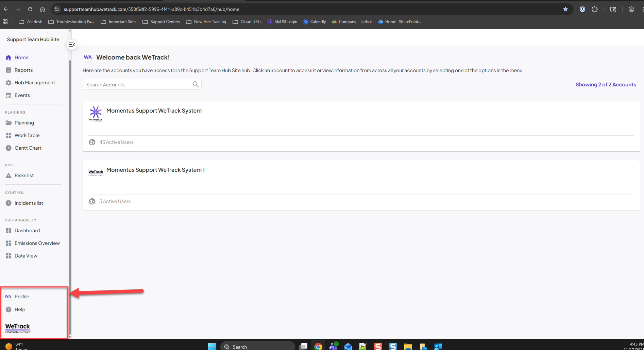Click the Incidents list alert icon

[x=9, y=203]
